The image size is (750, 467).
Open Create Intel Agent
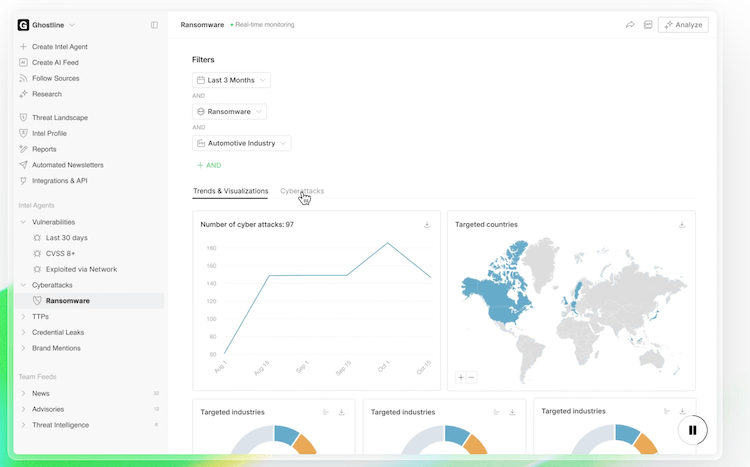(x=60, y=46)
